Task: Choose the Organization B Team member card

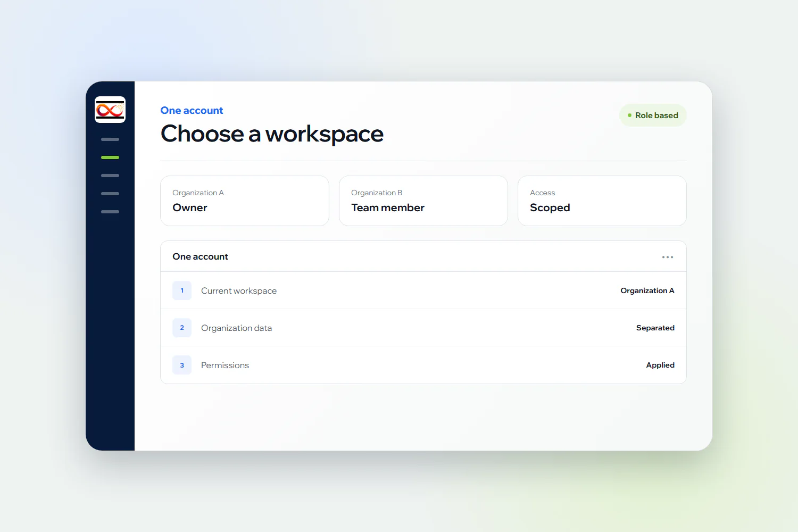Action: [423, 201]
